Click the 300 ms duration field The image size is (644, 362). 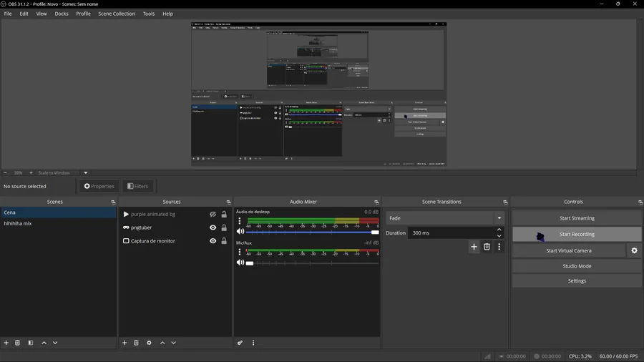pos(451,233)
